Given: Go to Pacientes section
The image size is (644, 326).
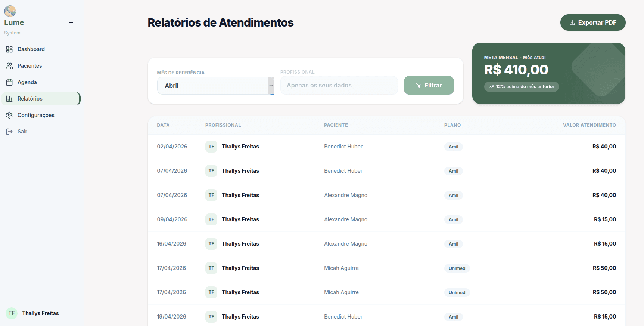Looking at the screenshot, I should pos(41,66).
